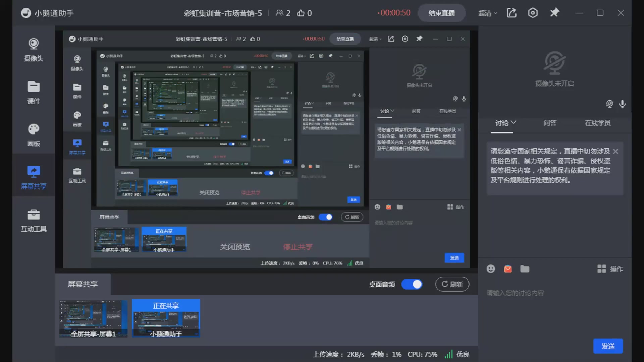This screenshot has width=644, height=362.
Task: Dismiss the regulation notice with X
Action: coord(615,151)
